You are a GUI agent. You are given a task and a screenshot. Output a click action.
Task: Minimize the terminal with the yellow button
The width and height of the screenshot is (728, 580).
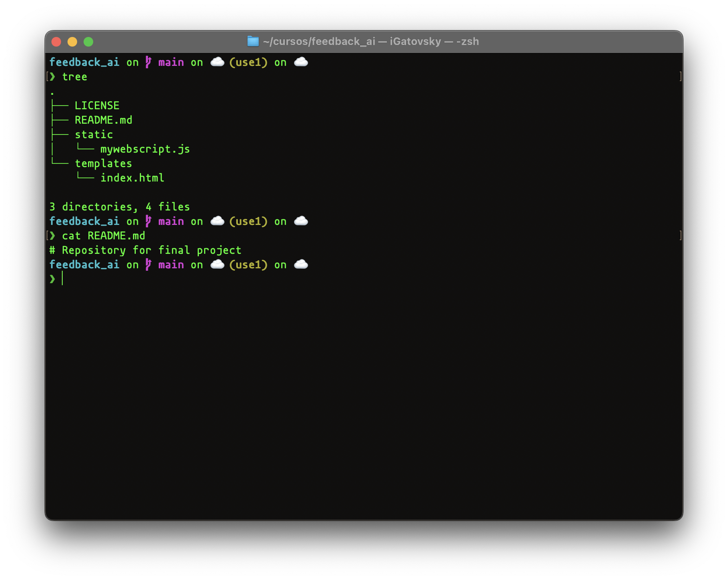click(72, 42)
